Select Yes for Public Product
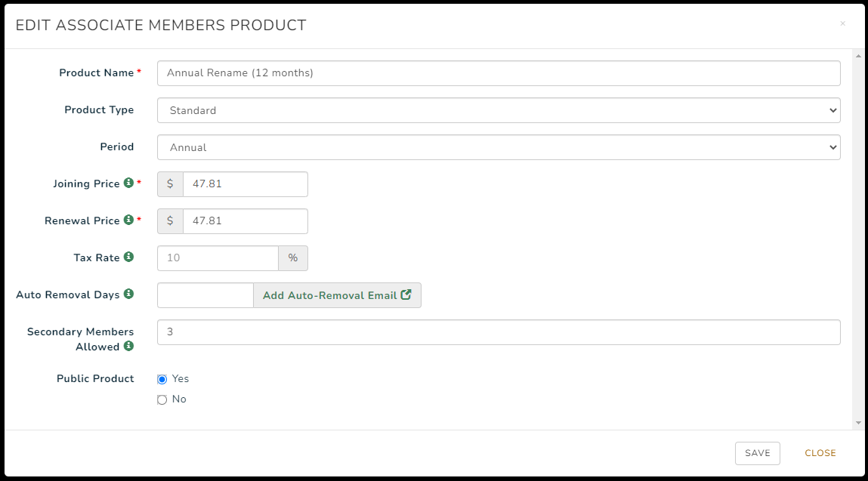Screen dimensions: 868x481 click(162, 379)
